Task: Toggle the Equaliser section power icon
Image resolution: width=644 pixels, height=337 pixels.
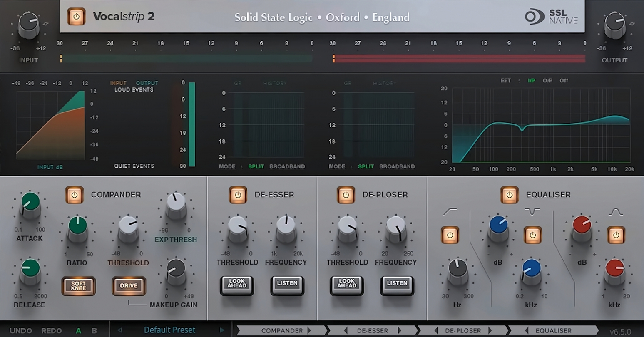Action: (509, 195)
